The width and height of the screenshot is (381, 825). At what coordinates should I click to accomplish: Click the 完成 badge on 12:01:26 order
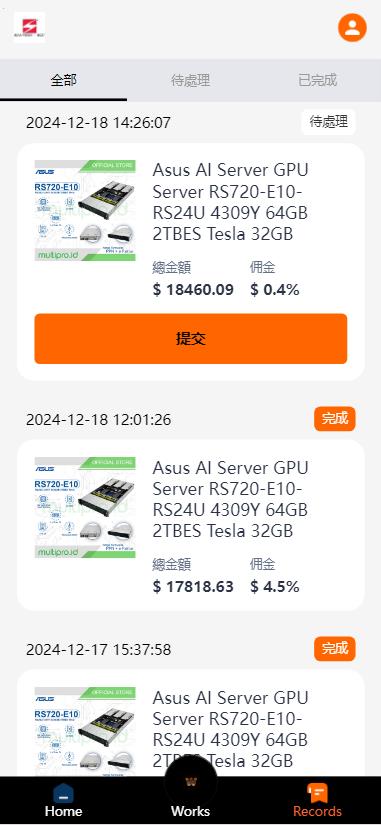pyautogui.click(x=335, y=419)
